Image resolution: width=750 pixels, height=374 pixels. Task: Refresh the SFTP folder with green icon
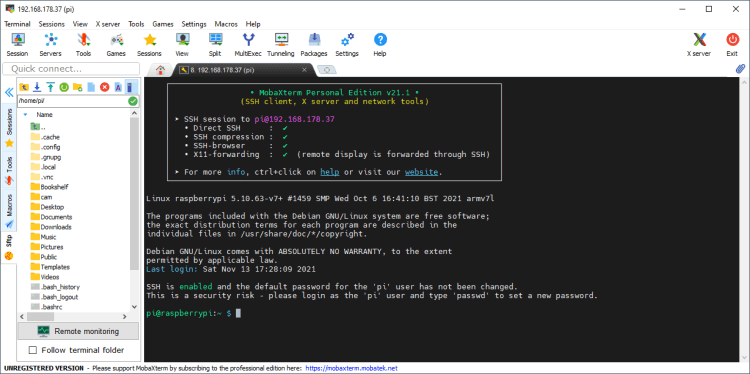tap(64, 87)
